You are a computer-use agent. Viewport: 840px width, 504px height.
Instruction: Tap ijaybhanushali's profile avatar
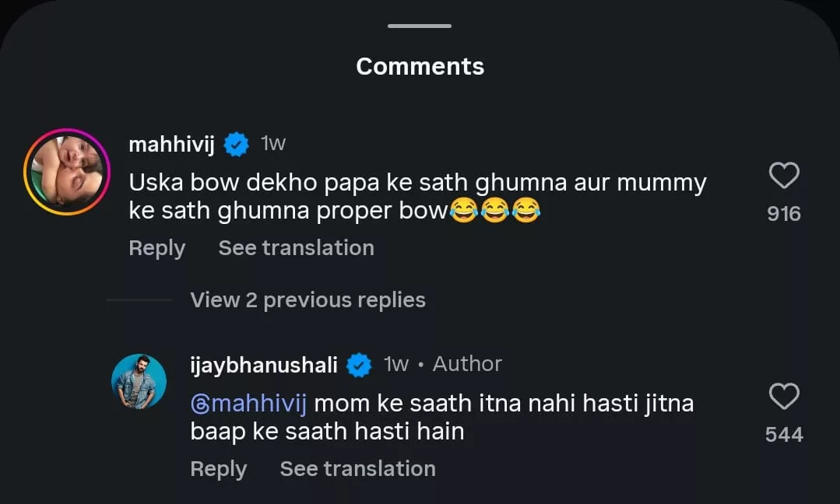coord(139,381)
